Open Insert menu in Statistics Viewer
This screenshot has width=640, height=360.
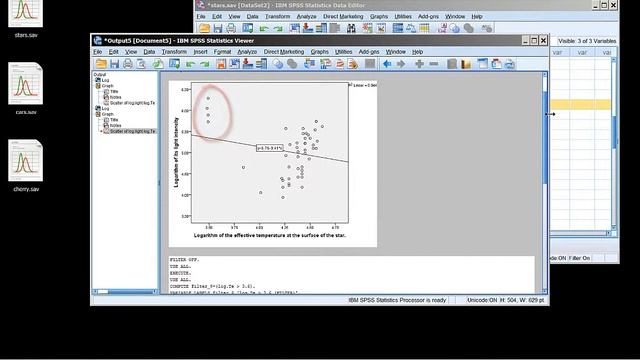200,52
